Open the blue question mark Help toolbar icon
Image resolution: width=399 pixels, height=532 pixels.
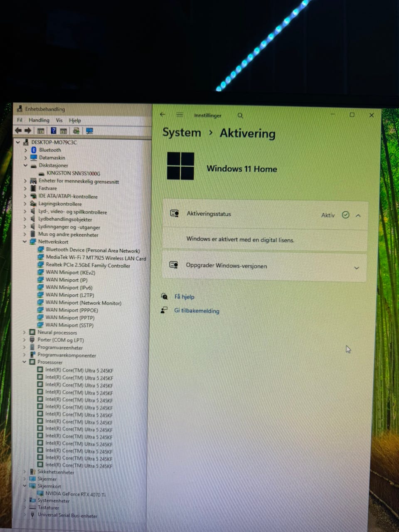point(54,131)
